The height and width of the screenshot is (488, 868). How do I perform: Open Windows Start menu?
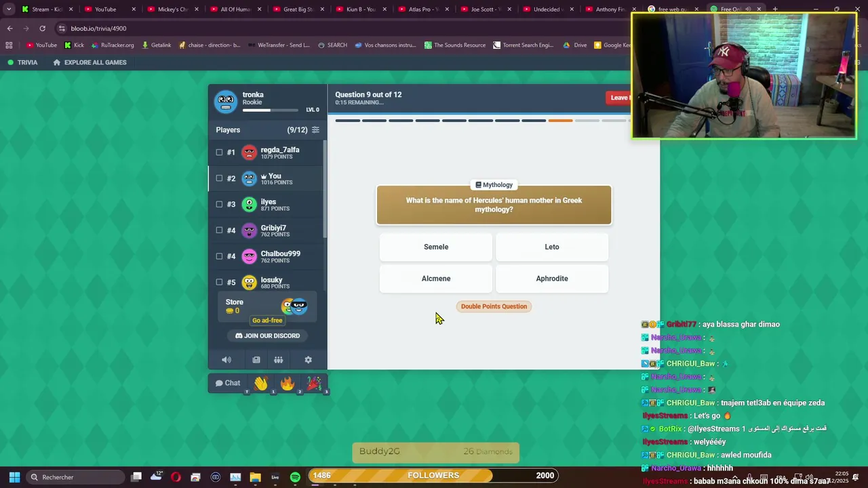tap(14, 477)
